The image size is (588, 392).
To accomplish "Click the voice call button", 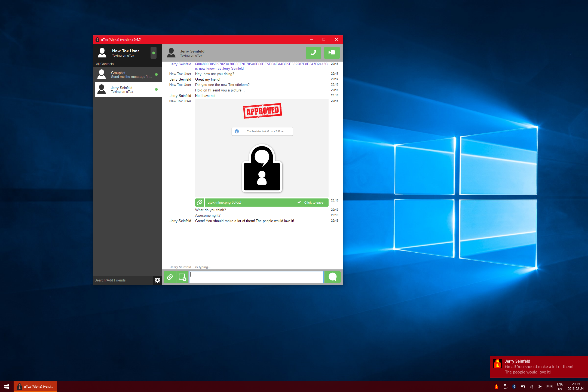I will pos(314,52).
